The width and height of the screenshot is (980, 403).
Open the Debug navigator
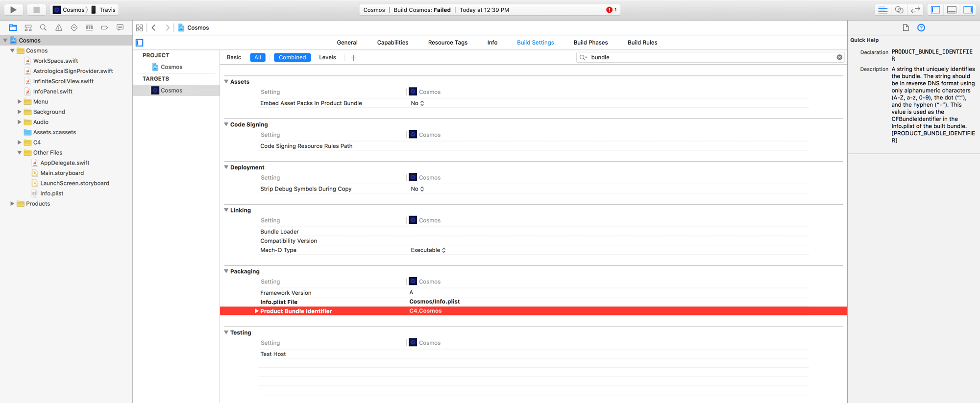point(89,28)
